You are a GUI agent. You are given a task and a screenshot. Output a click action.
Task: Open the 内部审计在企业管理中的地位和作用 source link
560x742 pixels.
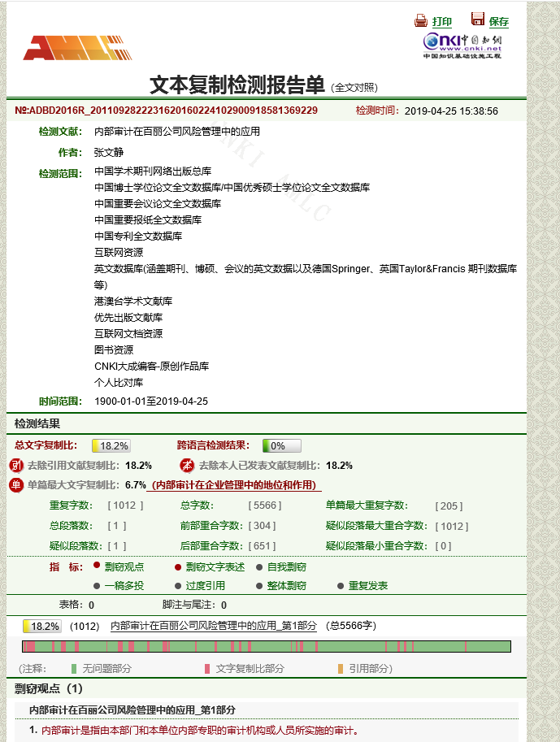(x=236, y=485)
